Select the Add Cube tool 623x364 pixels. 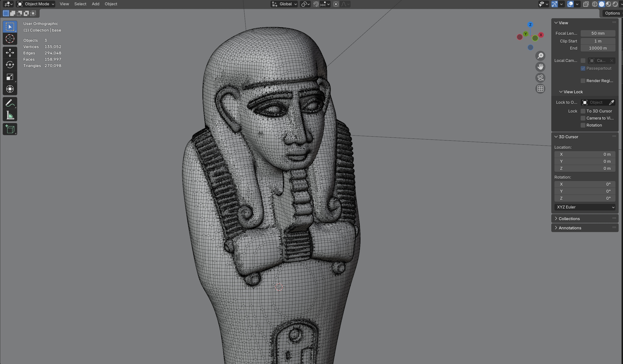[10, 129]
